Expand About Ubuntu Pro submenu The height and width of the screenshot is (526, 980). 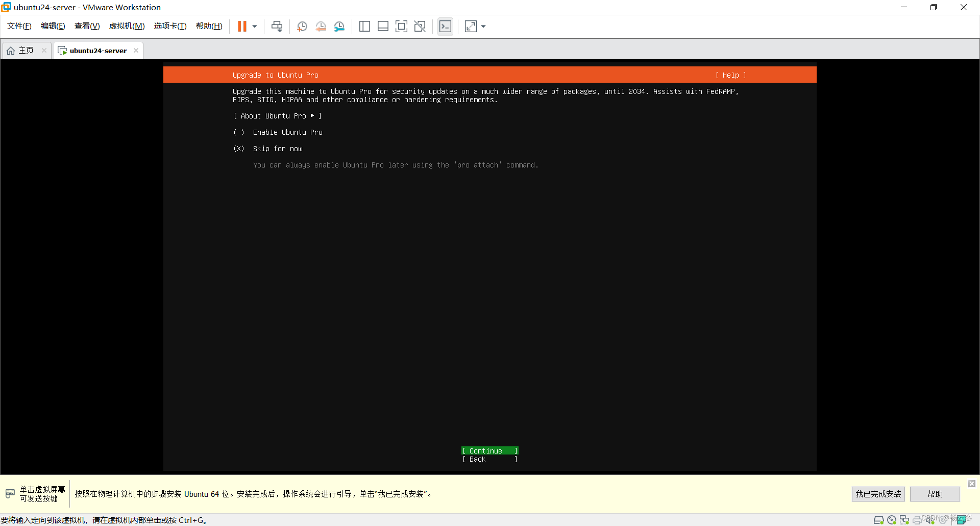(x=277, y=116)
